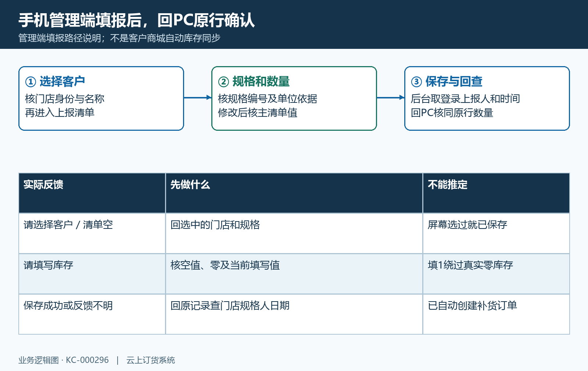Viewport: 588px width, 371px height.
Task: Click subtitle '管理端填报路径说明；不是客户商城自动库存同步'
Action: click(x=119, y=38)
